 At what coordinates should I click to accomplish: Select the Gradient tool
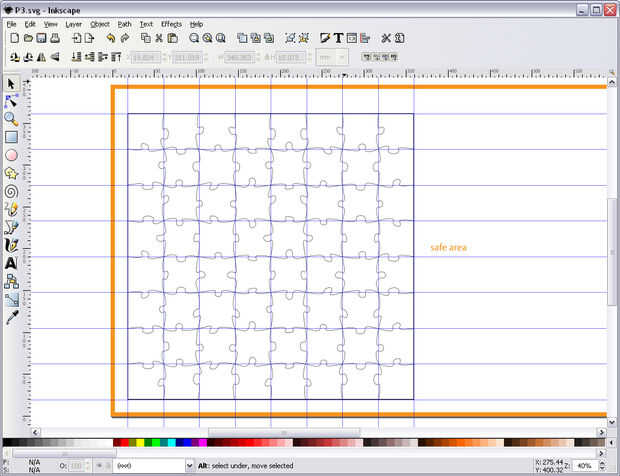pos(11,300)
